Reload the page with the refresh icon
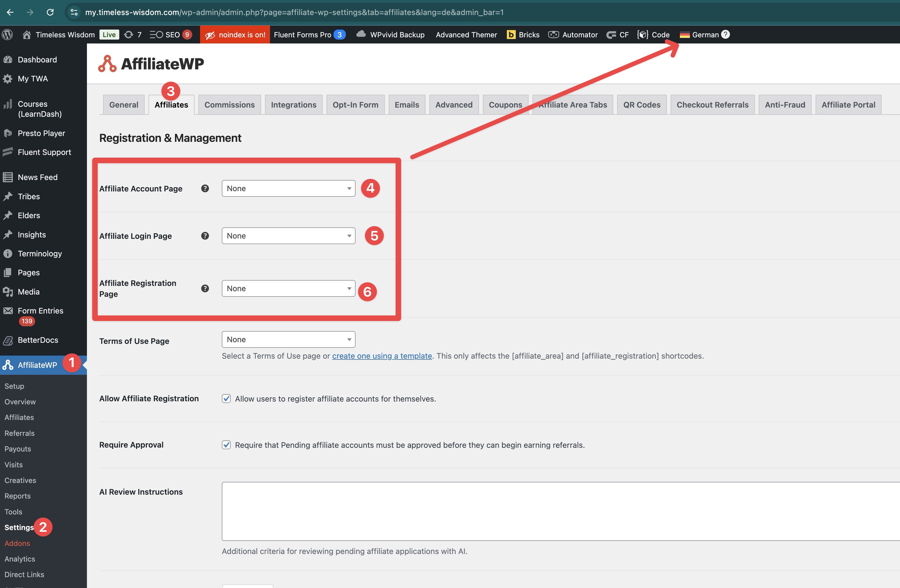 click(50, 12)
